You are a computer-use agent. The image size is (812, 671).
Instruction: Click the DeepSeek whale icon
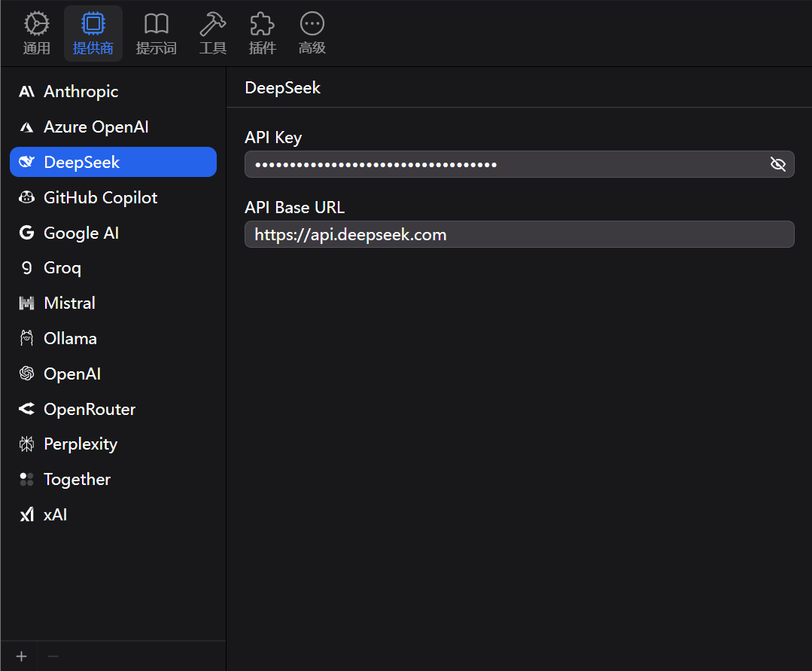coord(26,162)
